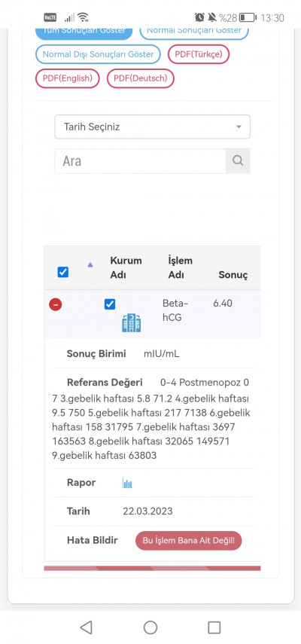Click the search magnifier icon

coord(238,160)
